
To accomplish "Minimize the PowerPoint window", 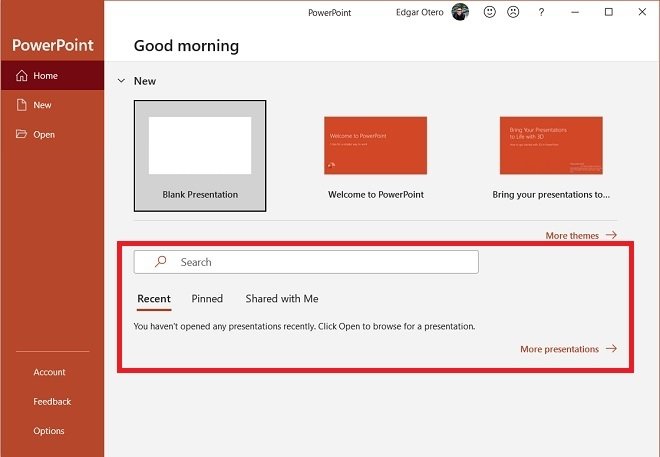I will (575, 12).
